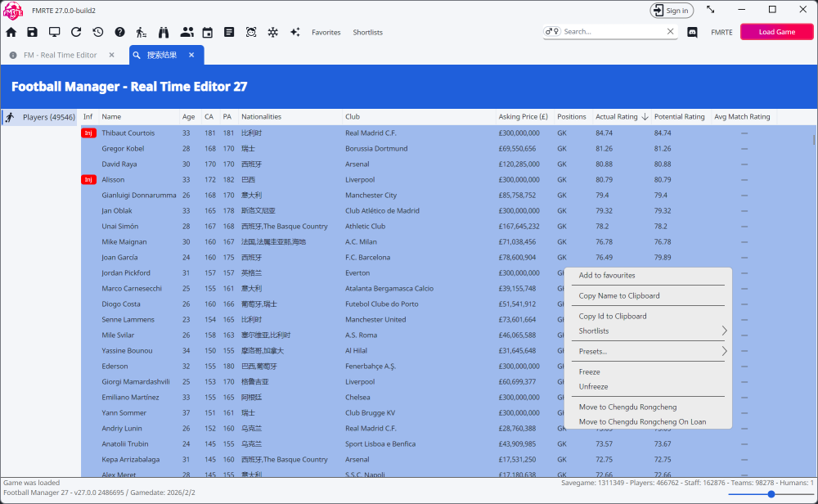818x504 pixels.
Task: Select the Thibaut Courtois row
Action: pyautogui.click(x=446, y=133)
